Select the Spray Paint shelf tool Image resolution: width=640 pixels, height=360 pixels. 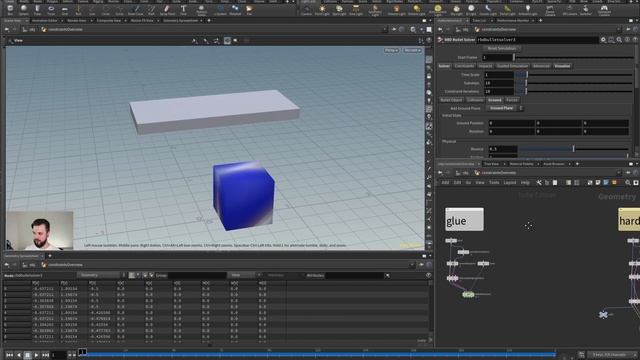click(167, 10)
